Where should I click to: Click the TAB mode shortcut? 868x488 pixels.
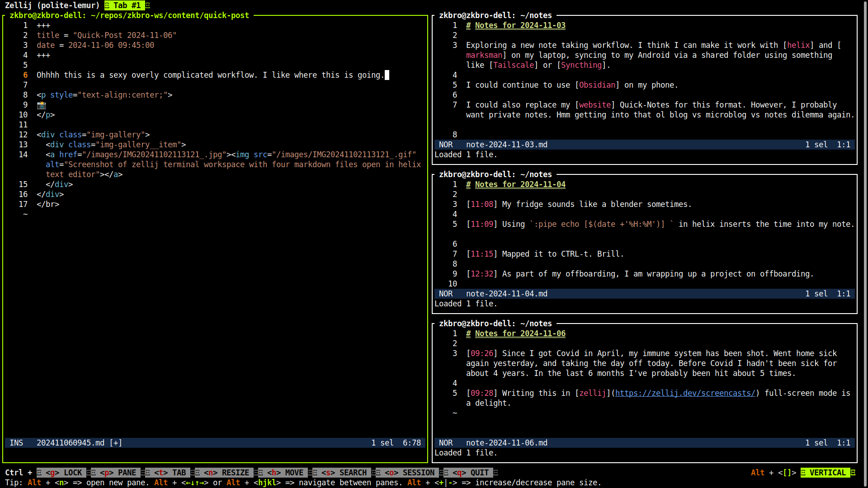[170, 473]
